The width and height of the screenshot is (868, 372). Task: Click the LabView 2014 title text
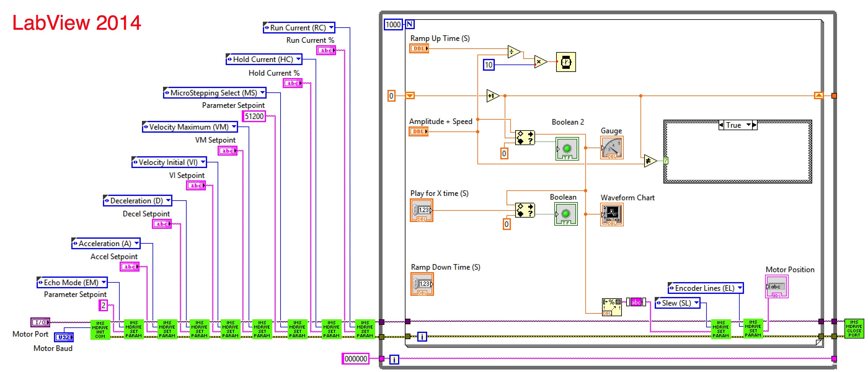tap(77, 23)
